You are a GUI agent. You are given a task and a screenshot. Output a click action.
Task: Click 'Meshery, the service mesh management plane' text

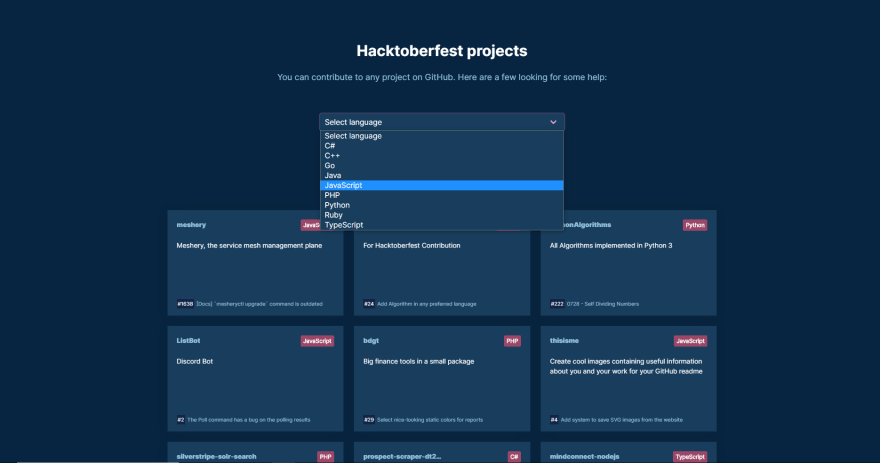[249, 245]
